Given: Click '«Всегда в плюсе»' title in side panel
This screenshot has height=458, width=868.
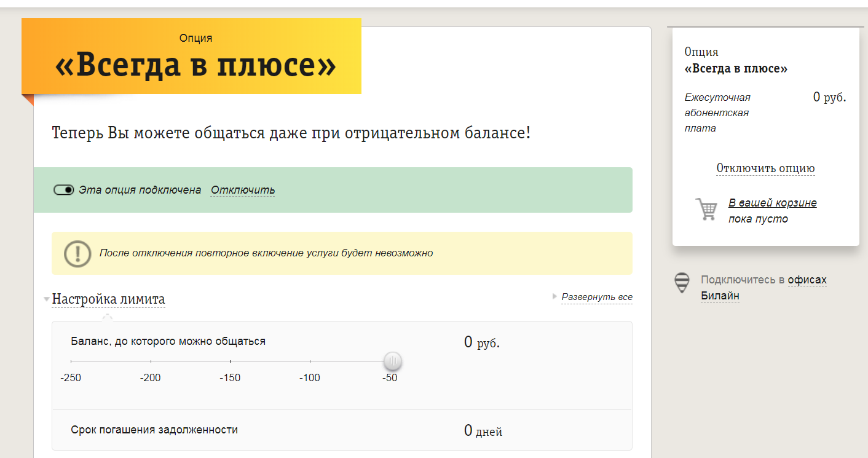Looking at the screenshot, I should tap(736, 69).
